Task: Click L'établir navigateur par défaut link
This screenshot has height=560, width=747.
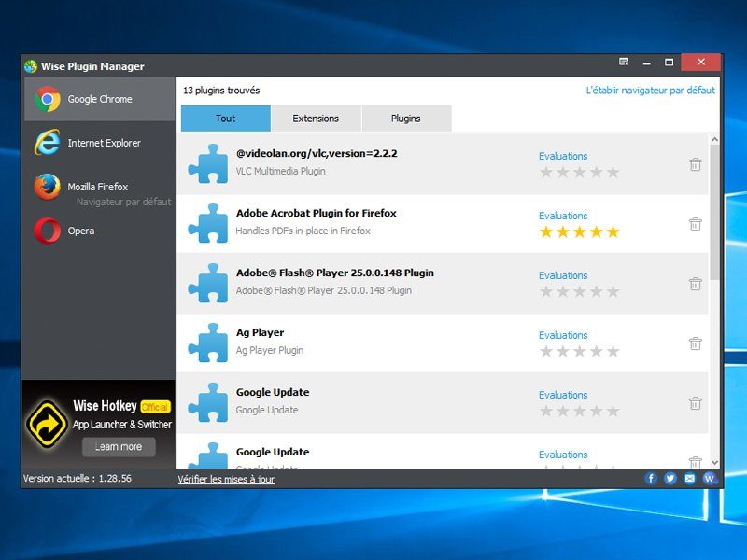Action: pyautogui.click(x=650, y=91)
